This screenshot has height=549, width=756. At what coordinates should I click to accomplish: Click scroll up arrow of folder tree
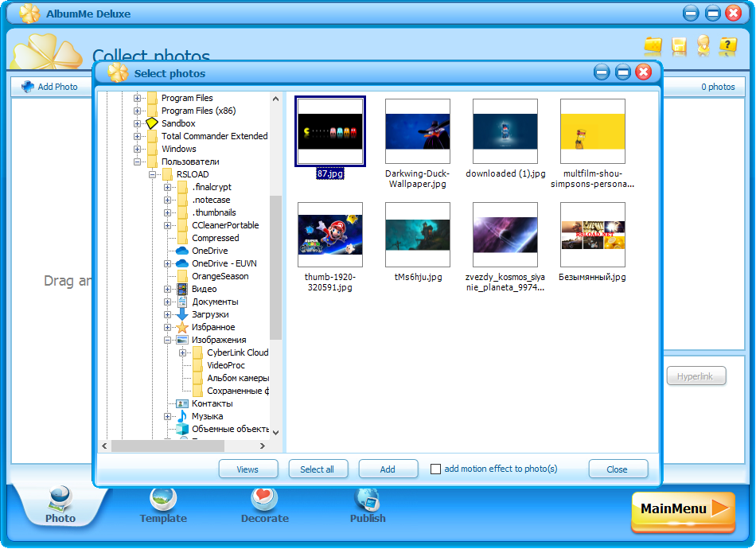click(x=276, y=99)
